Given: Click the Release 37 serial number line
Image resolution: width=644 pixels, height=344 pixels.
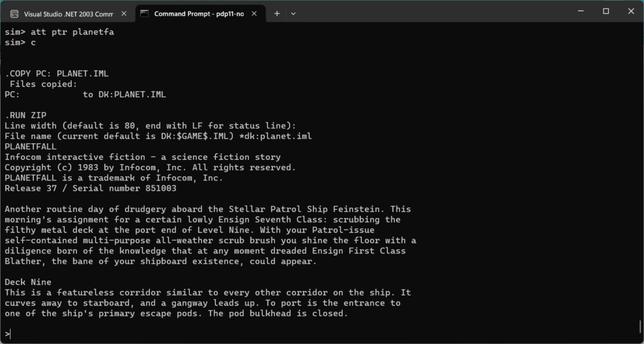Looking at the screenshot, I should tap(91, 188).
